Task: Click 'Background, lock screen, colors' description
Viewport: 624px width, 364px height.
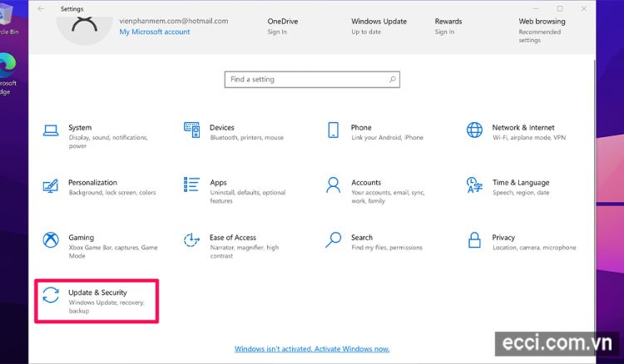Action: [112, 192]
